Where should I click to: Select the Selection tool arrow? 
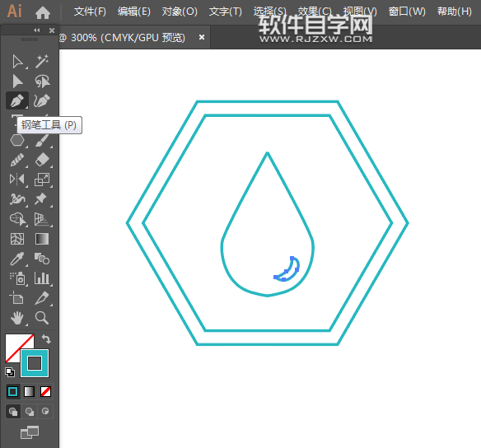coord(17,62)
